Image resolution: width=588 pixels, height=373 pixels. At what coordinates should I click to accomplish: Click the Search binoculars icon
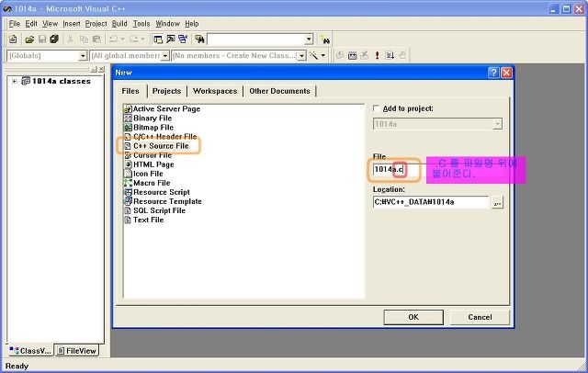(x=324, y=40)
